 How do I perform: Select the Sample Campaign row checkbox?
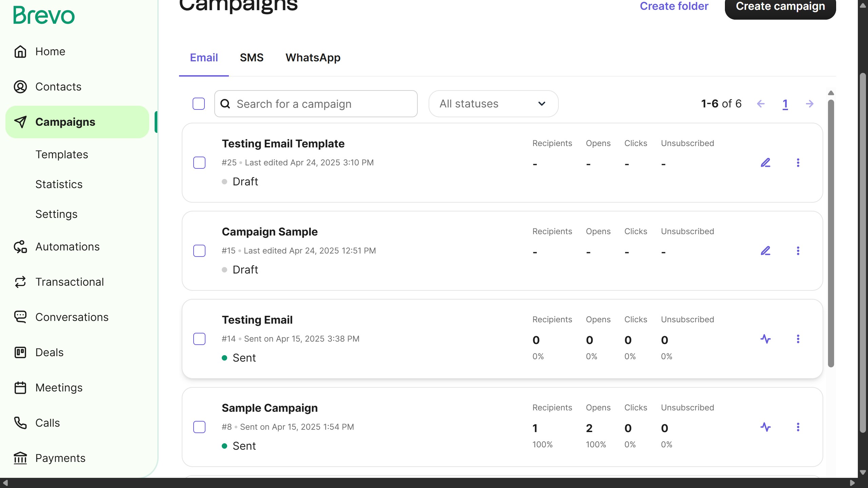(199, 427)
